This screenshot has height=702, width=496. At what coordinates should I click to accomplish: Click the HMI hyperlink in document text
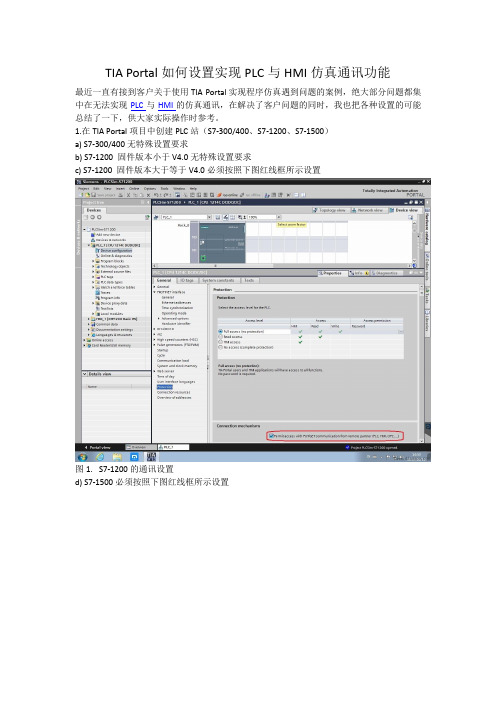click(166, 105)
